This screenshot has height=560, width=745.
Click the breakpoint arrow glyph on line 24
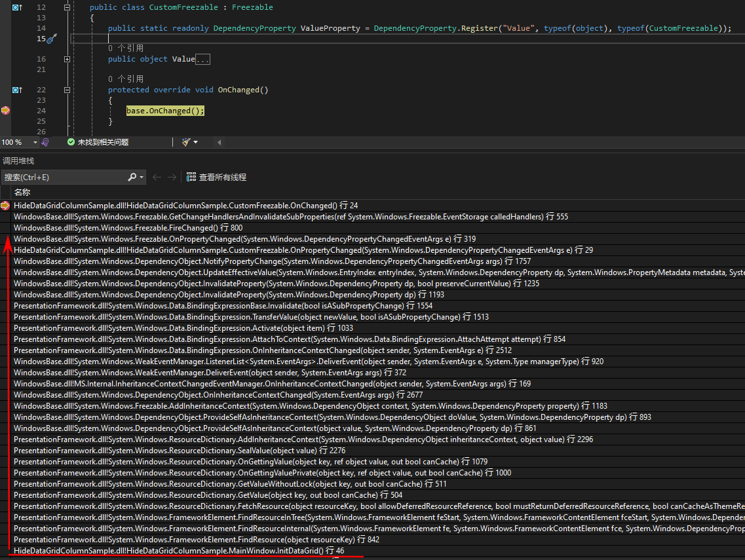click(5, 111)
